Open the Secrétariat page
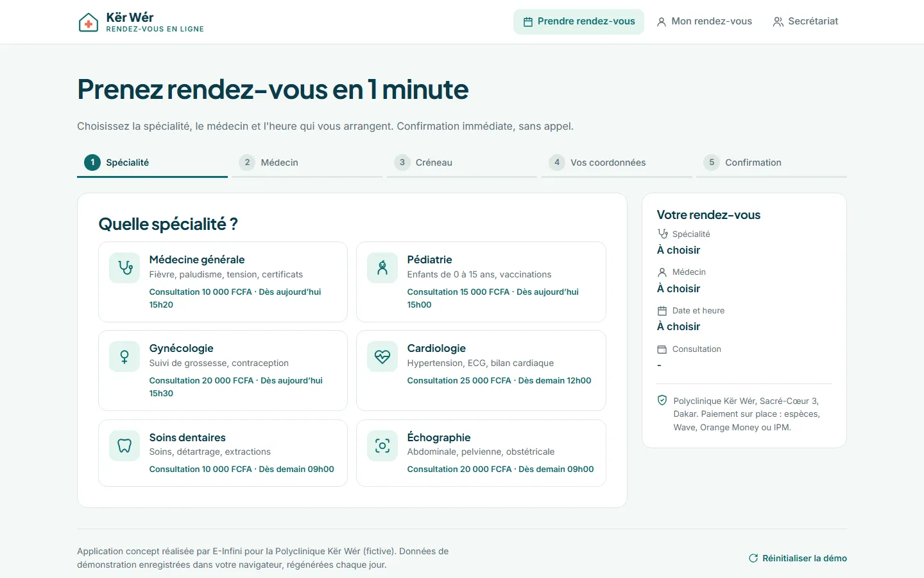This screenshot has height=578, width=924. (805, 22)
